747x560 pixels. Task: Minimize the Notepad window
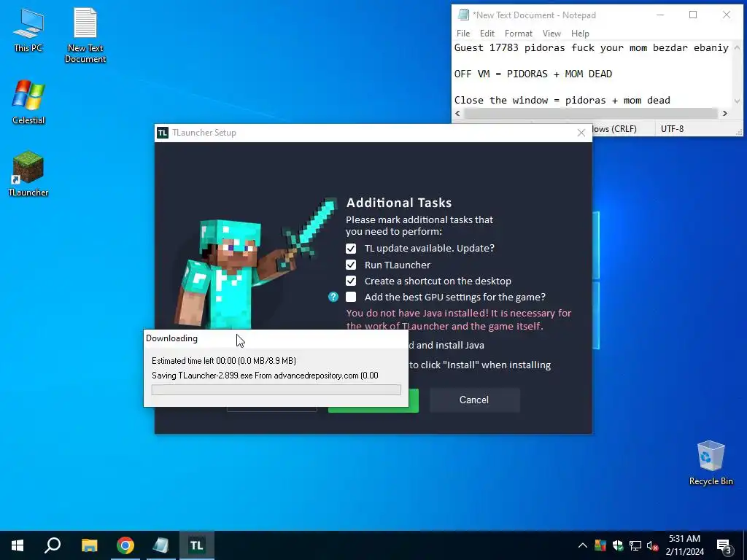pyautogui.click(x=660, y=15)
